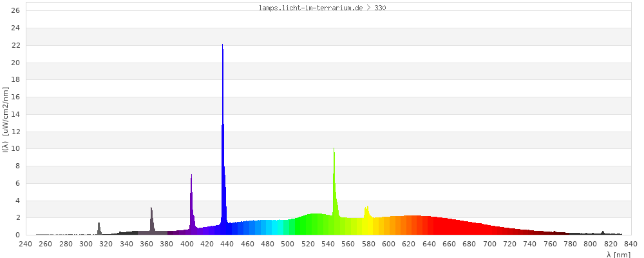644x258 pixels.
Task: Click the x-axis tick label 360
Action: pyautogui.click(x=147, y=244)
